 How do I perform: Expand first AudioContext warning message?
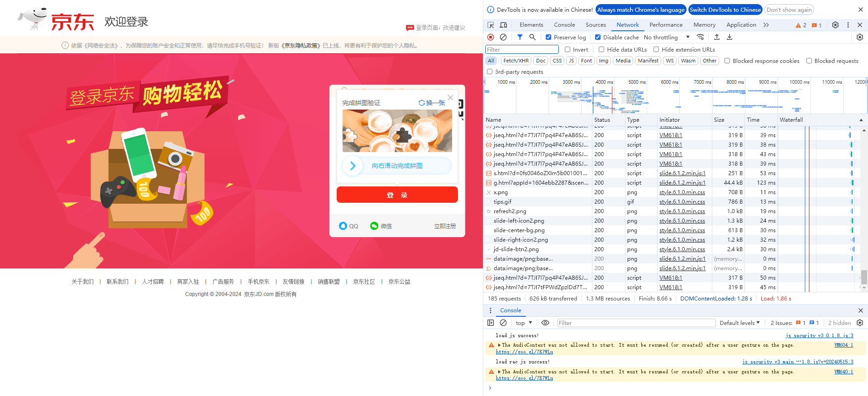[x=500, y=345]
